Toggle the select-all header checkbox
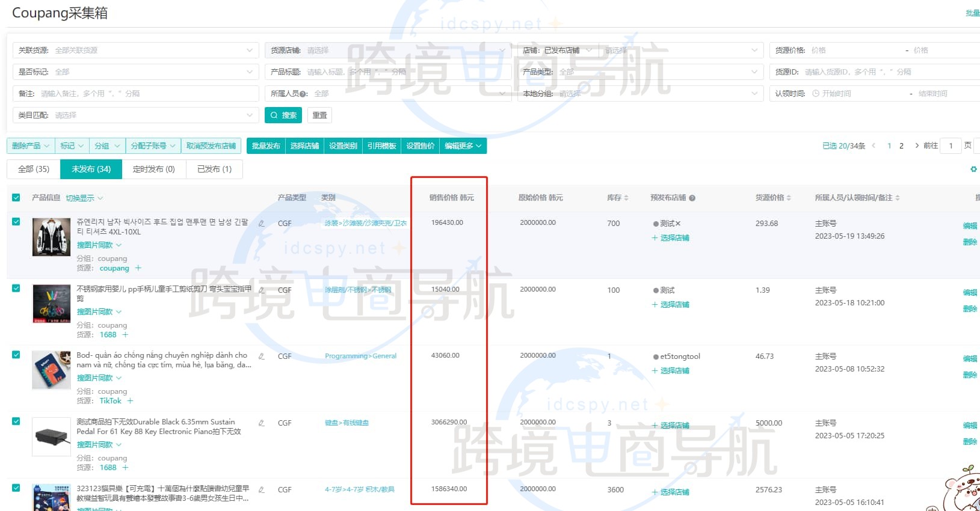The width and height of the screenshot is (980, 511). coord(16,198)
